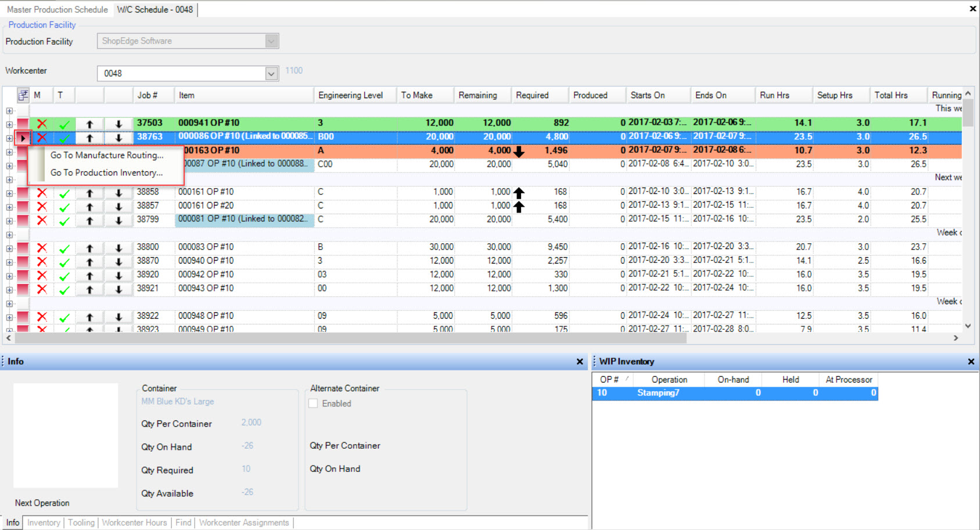This screenshot has width=980, height=530.
Task: Open the Inventory bottom tab
Action: point(44,522)
